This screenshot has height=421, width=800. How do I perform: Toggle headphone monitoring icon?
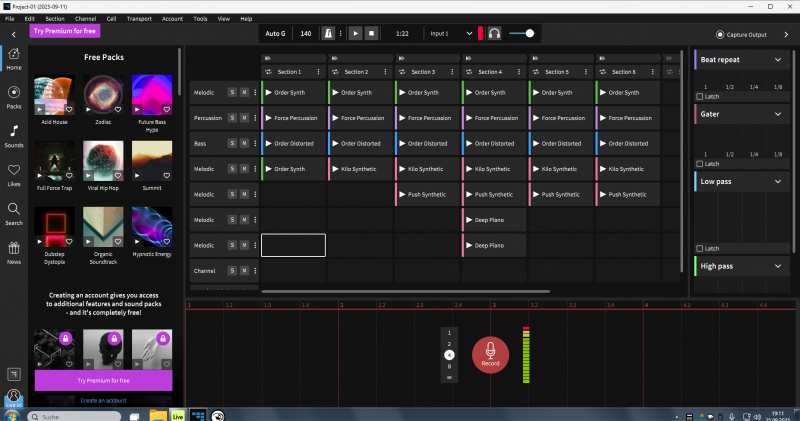tap(494, 33)
